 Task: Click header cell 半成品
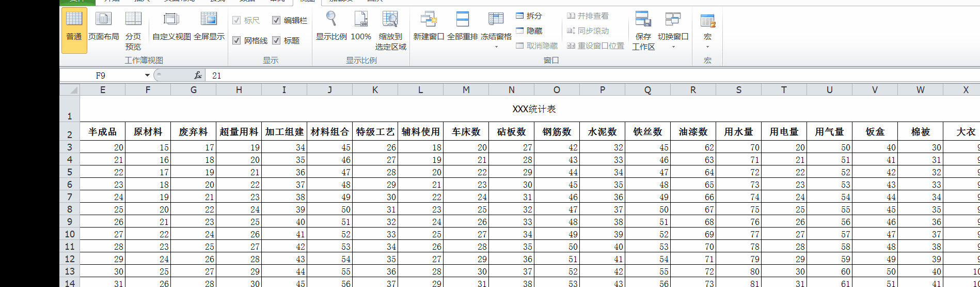coord(103,132)
